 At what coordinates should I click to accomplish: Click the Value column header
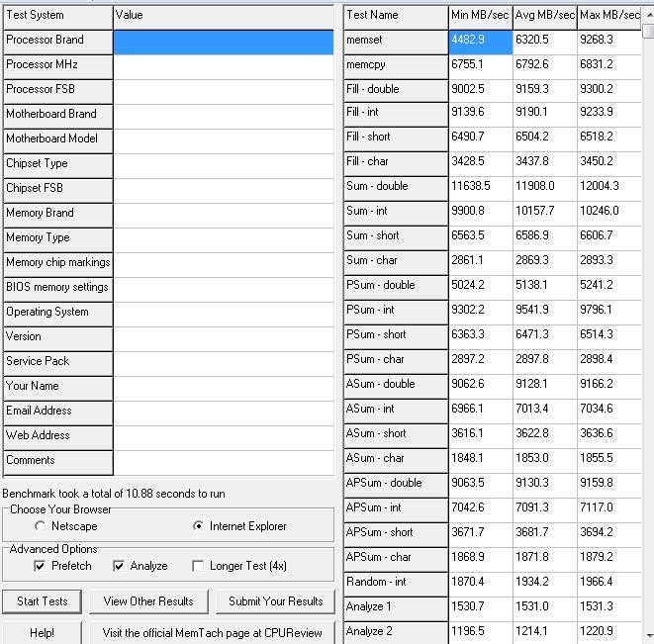[224, 18]
